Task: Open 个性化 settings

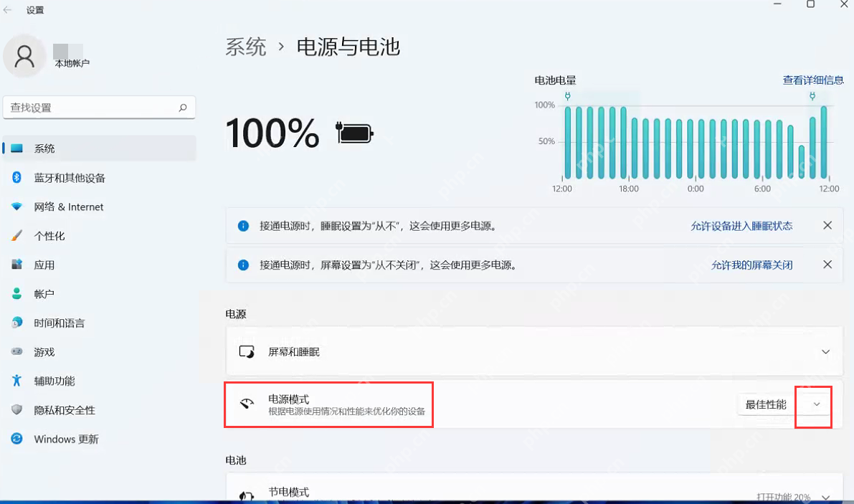Action: point(99,236)
